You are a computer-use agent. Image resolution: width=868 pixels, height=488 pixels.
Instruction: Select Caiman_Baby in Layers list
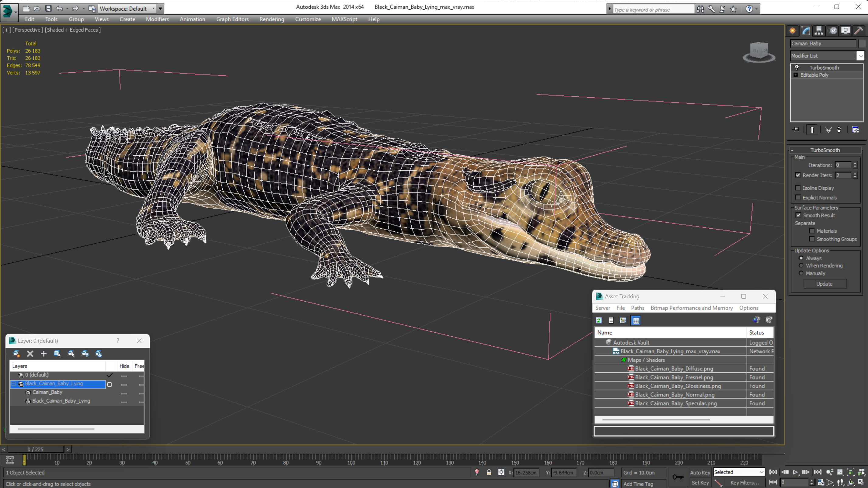tap(47, 392)
